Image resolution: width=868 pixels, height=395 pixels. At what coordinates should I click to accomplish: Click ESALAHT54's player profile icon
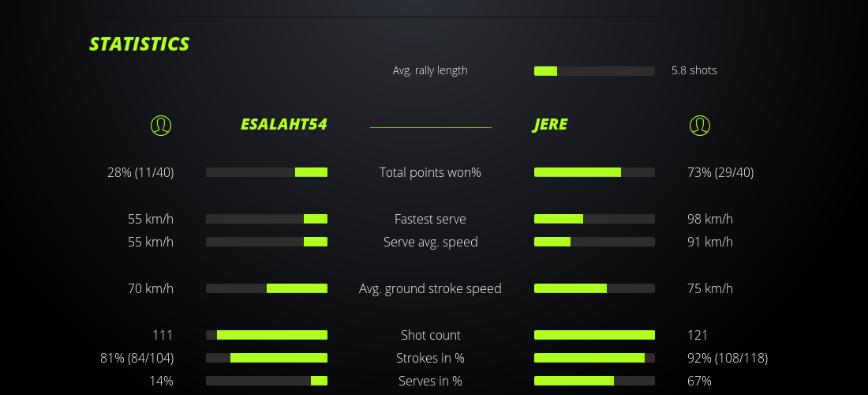point(161,125)
